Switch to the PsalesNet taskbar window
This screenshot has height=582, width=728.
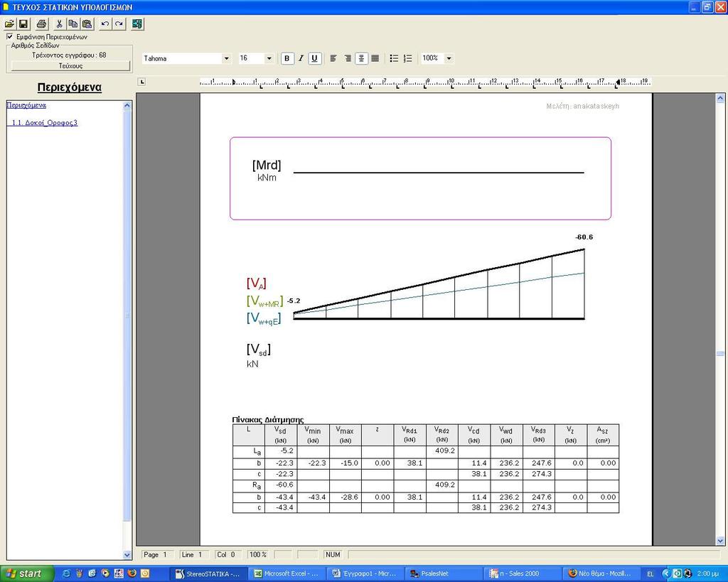(x=442, y=573)
